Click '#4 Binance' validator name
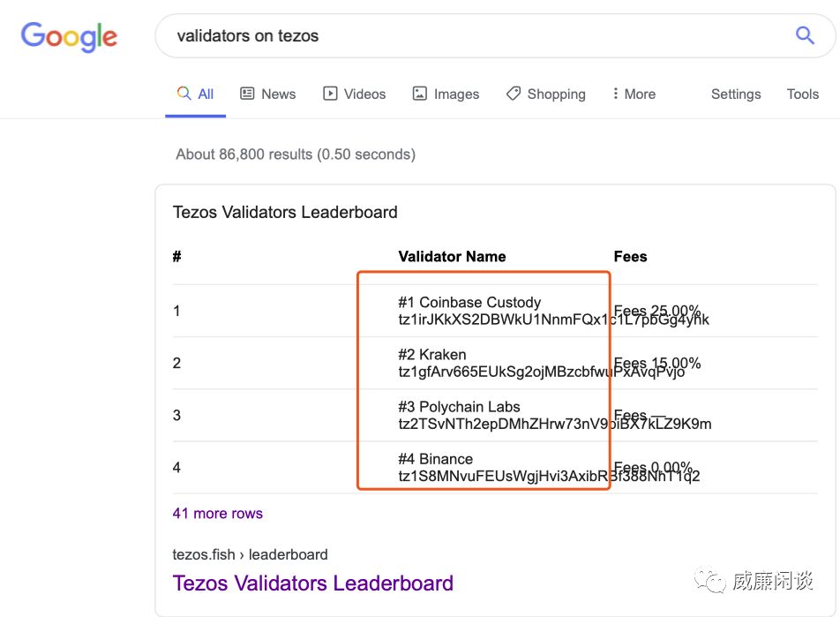840x617 pixels. click(x=436, y=459)
